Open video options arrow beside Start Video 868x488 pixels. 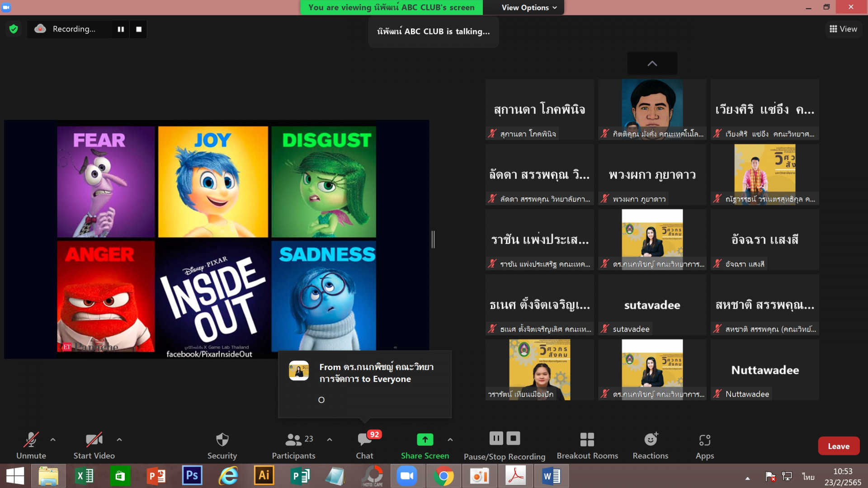pyautogui.click(x=119, y=440)
